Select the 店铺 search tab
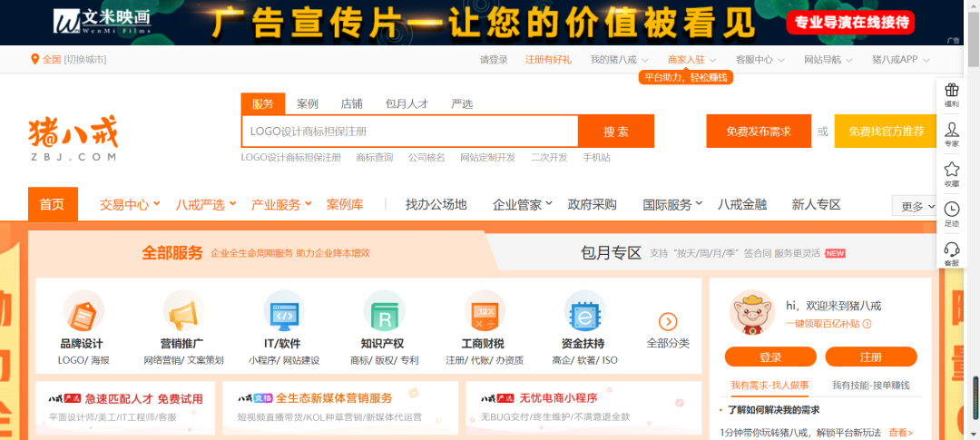Image resolution: width=980 pixels, height=440 pixels. (x=351, y=103)
